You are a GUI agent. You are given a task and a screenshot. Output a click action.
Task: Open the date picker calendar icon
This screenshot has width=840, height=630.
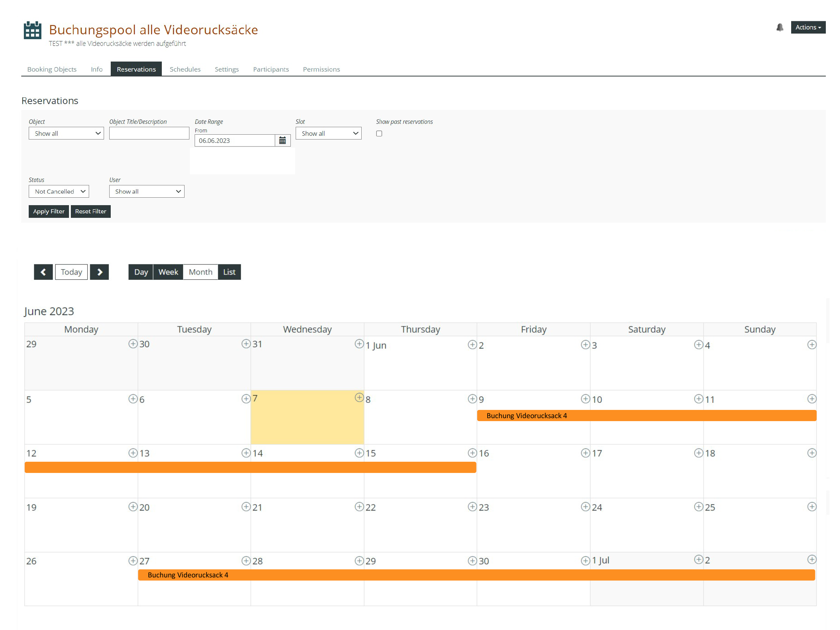282,141
